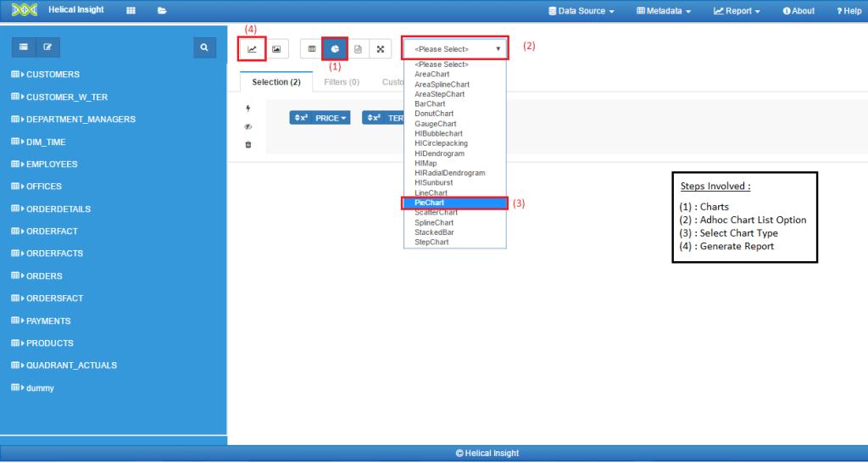868x463 pixels.
Task: Click the image export icon
Action: click(276, 49)
